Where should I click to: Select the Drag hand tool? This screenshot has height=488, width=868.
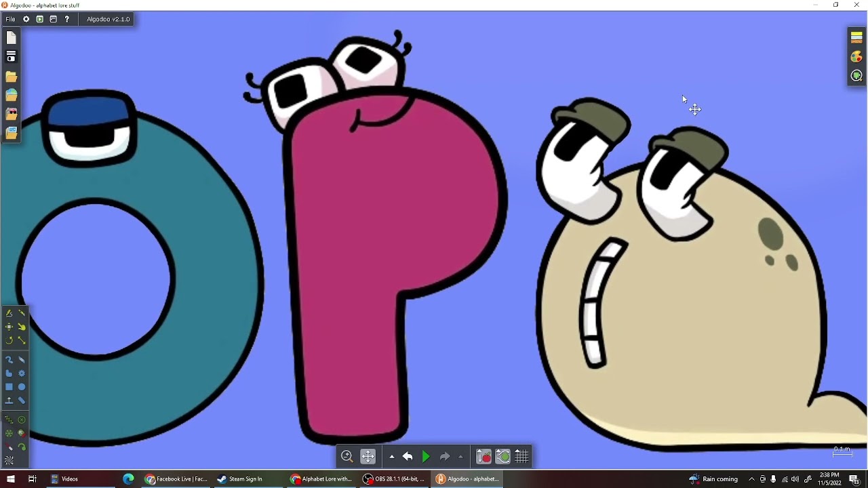coord(22,327)
